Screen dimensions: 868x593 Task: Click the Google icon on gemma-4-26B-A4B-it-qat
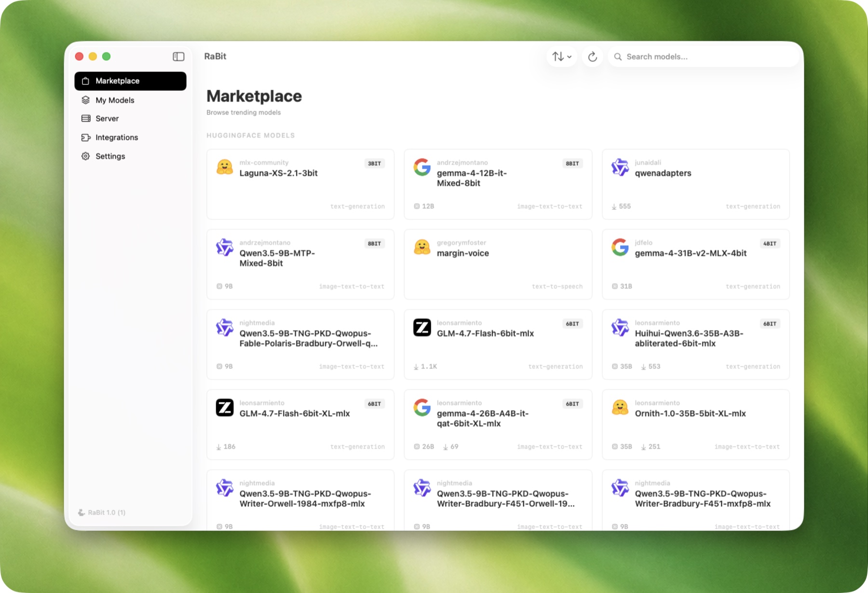click(x=422, y=407)
